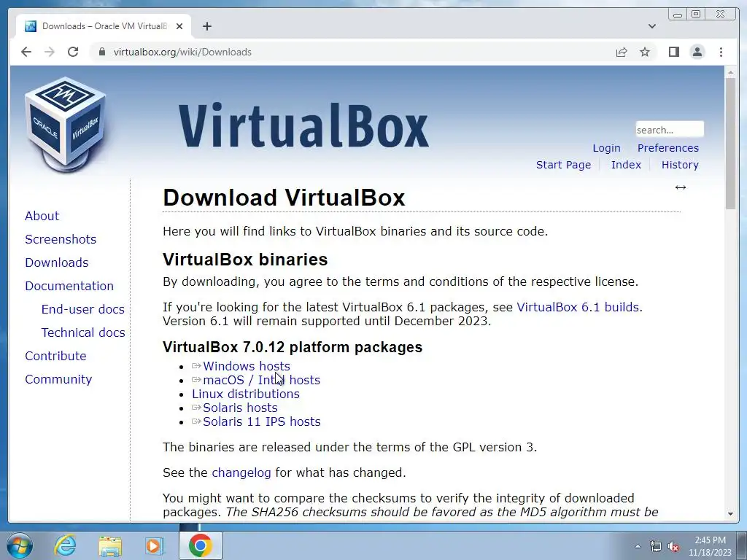Download the Solaris hosts package
The image size is (747, 560).
click(240, 408)
